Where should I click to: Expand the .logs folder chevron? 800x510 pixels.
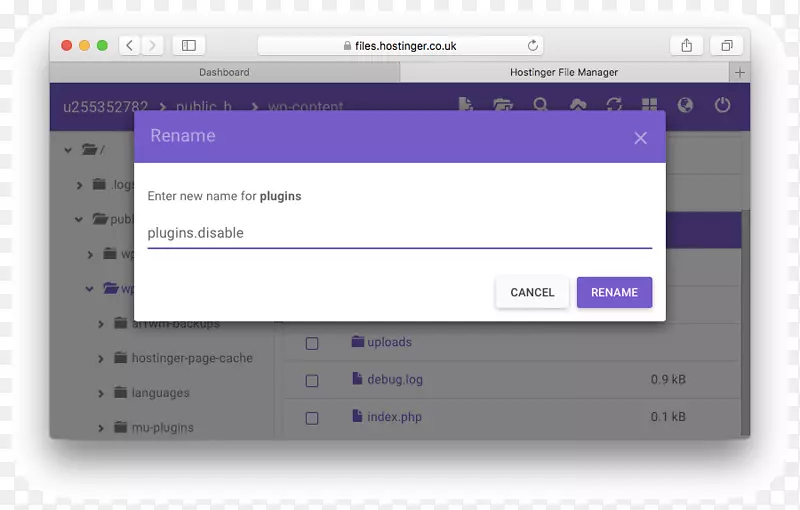[x=79, y=185]
